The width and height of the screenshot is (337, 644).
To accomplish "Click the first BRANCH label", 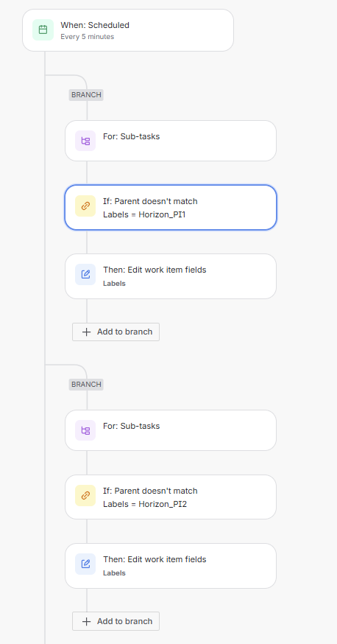I will [86, 95].
